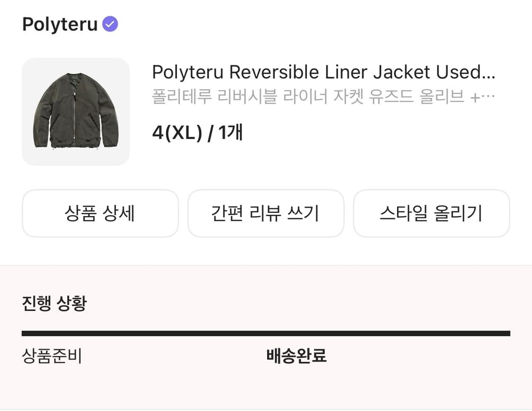Click the 상품준비 stage label

(52, 356)
